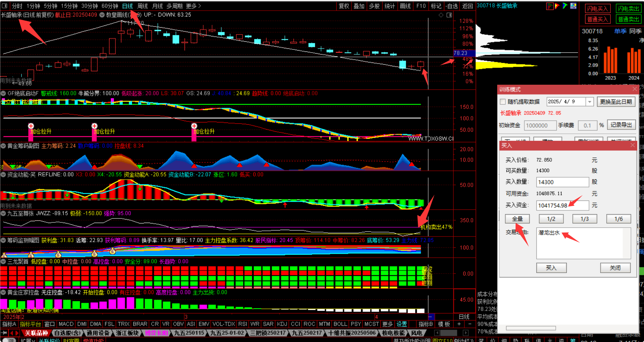644x342 pixels.
Task: Click 更换至此日期 button
Action: (x=616, y=102)
